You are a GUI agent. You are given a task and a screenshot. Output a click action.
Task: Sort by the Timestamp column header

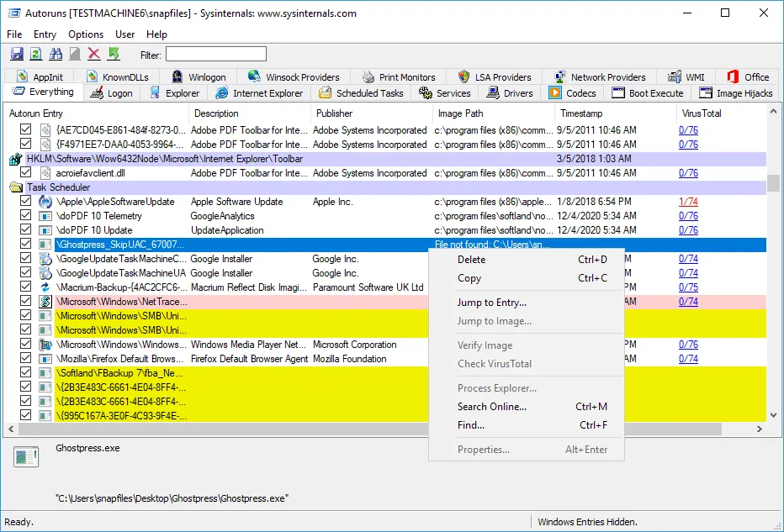tap(615, 113)
